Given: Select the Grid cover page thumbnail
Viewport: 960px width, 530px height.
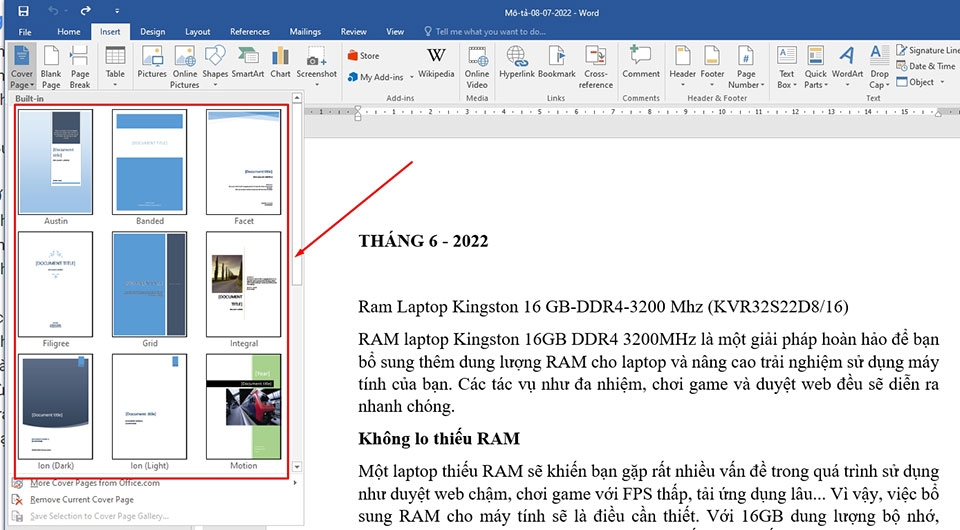Looking at the screenshot, I should (x=149, y=285).
